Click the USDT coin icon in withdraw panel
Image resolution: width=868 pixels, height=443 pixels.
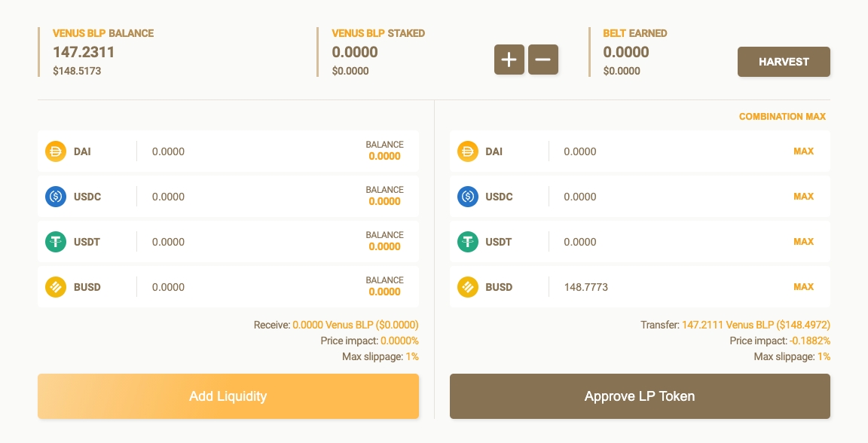[x=468, y=242]
